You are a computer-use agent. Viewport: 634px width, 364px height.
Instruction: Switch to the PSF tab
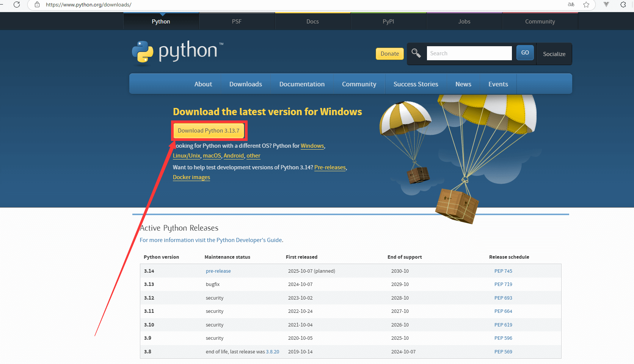[x=237, y=21]
